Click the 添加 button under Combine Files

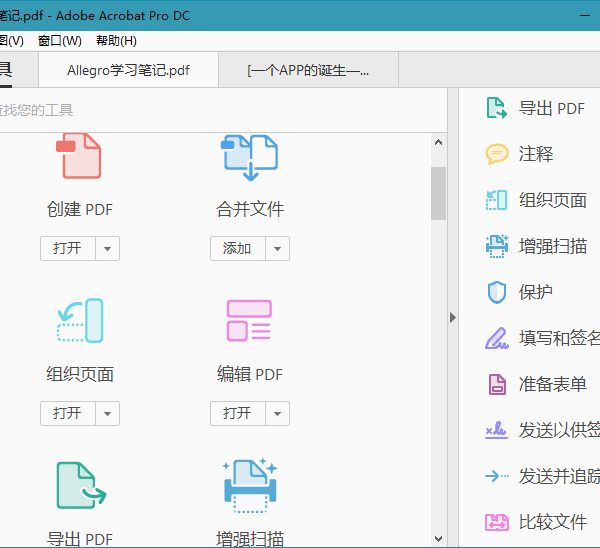coord(237,248)
